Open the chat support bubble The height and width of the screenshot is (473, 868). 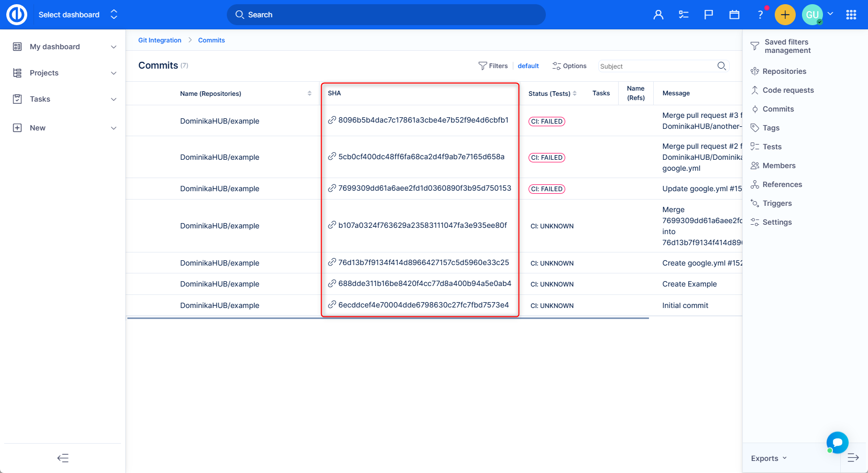837,442
